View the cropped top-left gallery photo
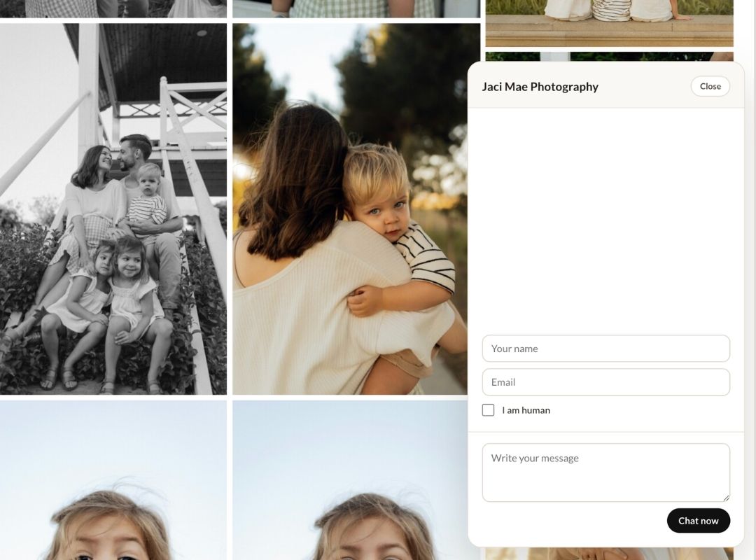 point(113,8)
